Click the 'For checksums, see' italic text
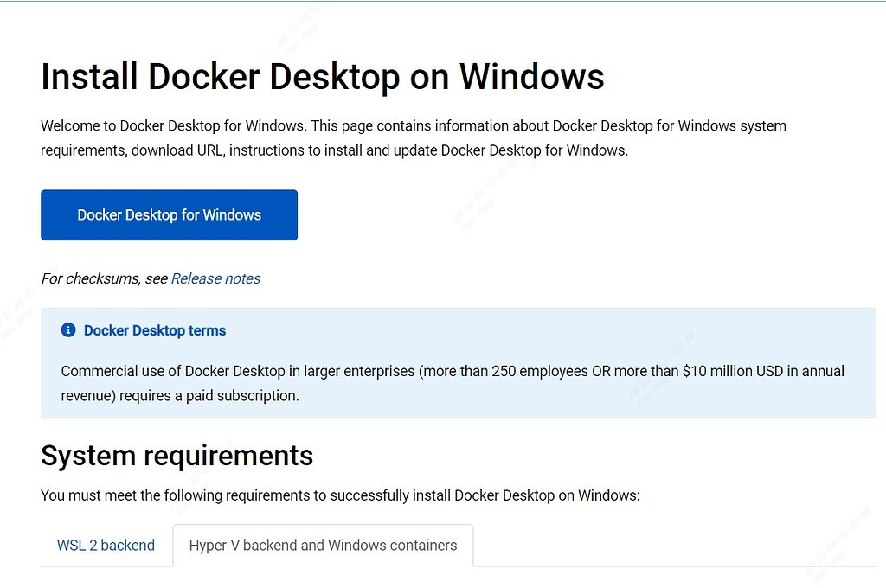 pos(104,278)
